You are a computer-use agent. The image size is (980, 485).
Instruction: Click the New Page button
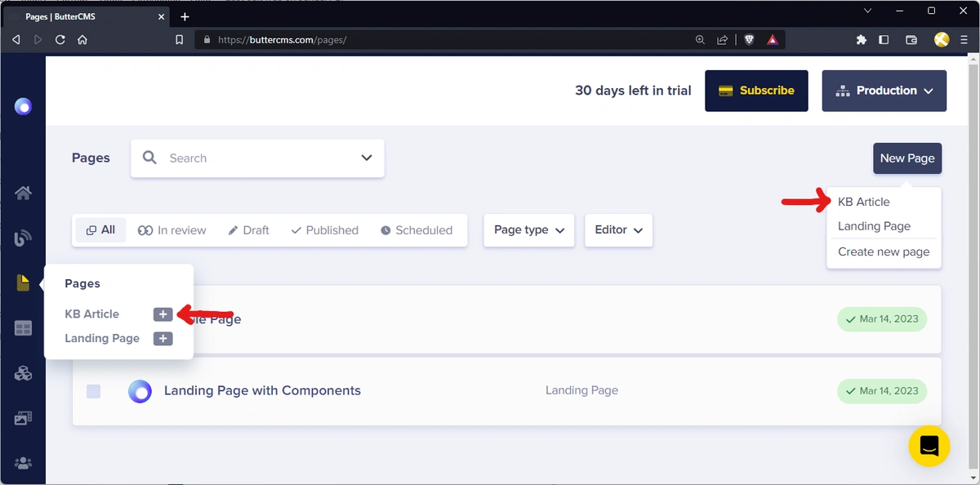click(x=907, y=158)
